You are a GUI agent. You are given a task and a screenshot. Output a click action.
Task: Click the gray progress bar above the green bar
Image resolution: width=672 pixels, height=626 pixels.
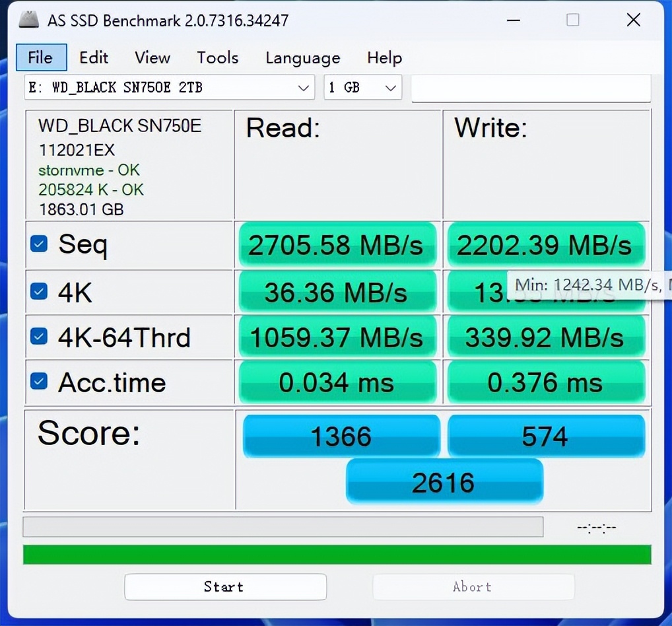283,527
